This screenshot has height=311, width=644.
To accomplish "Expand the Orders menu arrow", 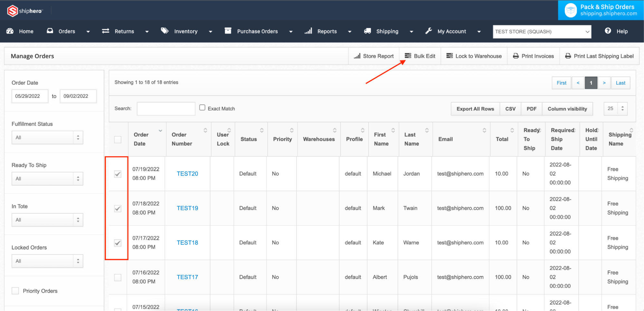I will pyautogui.click(x=88, y=32).
